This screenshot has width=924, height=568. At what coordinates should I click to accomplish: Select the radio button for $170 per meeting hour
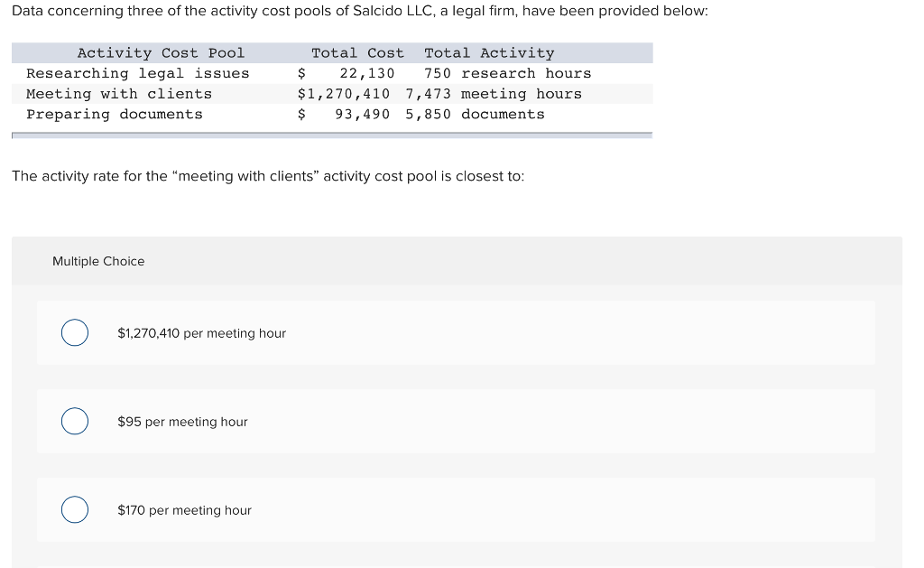(75, 509)
